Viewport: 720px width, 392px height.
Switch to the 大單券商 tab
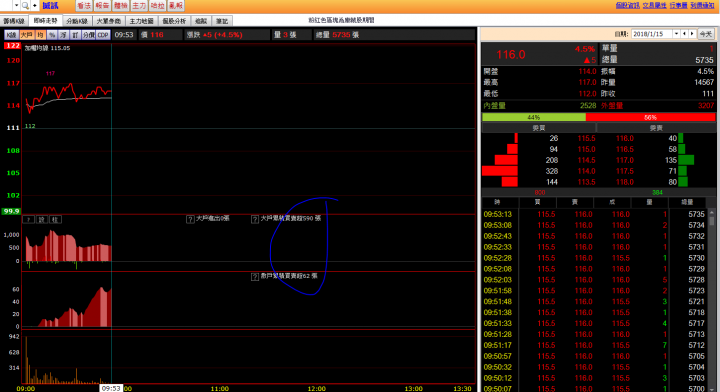coord(108,21)
